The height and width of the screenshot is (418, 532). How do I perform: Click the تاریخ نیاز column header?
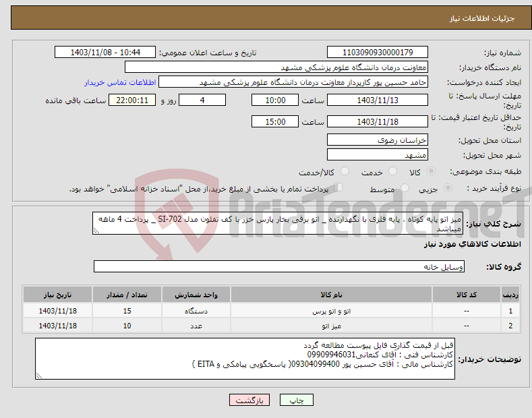(58, 295)
